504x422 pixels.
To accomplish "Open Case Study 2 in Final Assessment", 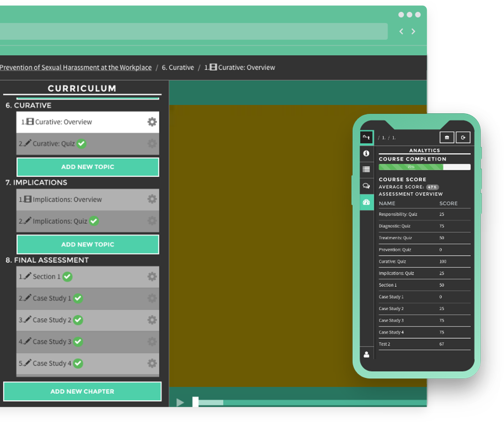I will [x=52, y=320].
